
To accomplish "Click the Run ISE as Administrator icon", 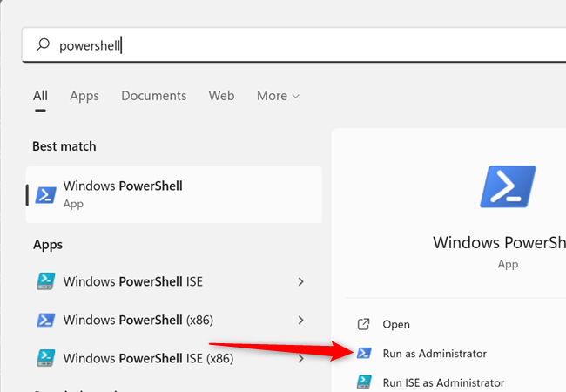I will 364,382.
